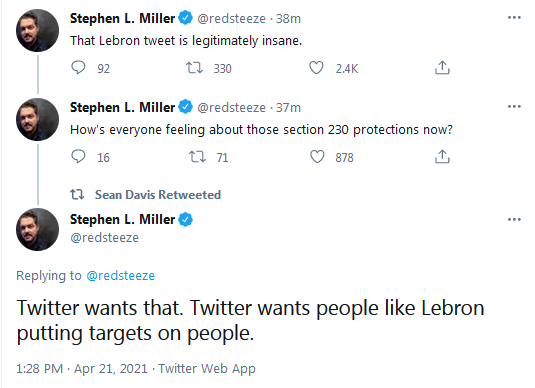
Task: Share the 38m-old tweet
Action: coord(442,68)
